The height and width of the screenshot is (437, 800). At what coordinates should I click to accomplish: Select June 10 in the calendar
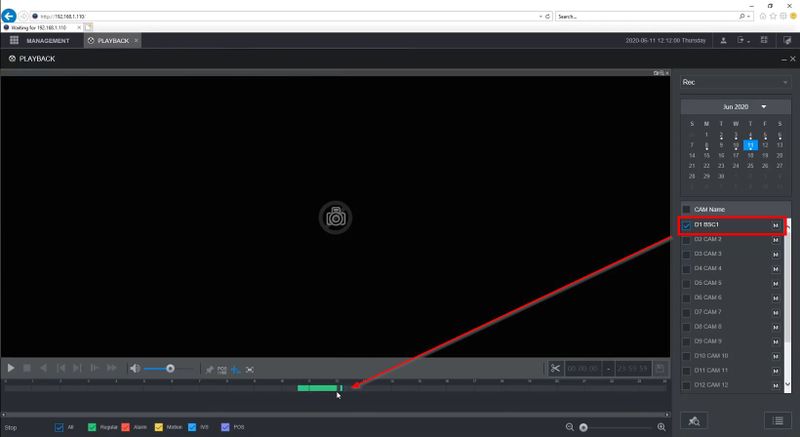point(736,145)
